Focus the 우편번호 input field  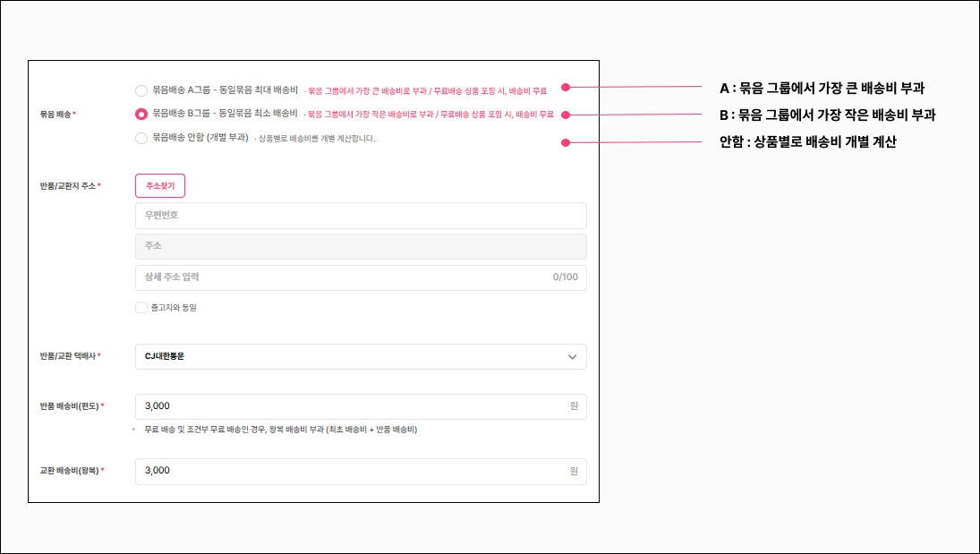click(361, 215)
